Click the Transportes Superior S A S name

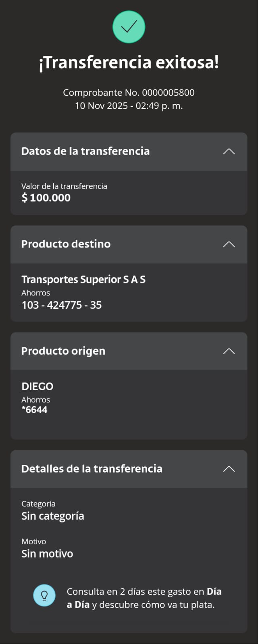tap(83, 279)
